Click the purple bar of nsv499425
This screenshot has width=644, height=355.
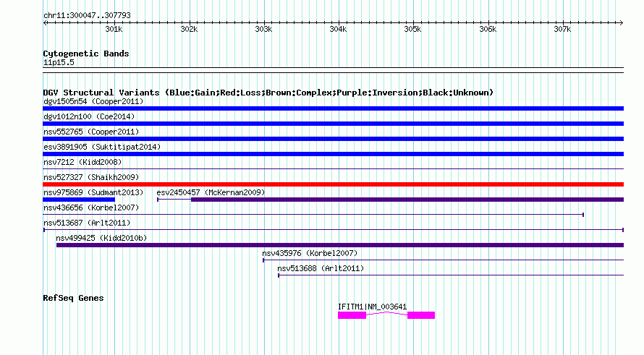pos(340,245)
